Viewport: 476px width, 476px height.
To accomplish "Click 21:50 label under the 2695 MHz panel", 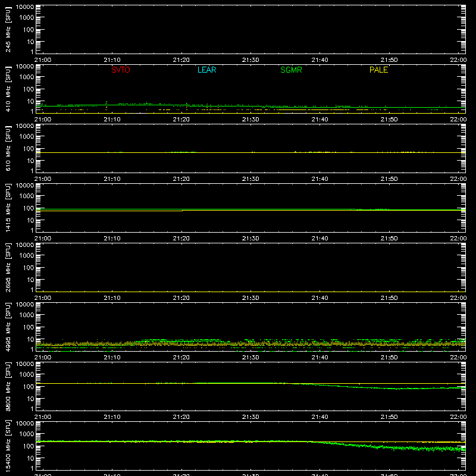I will [389, 298].
